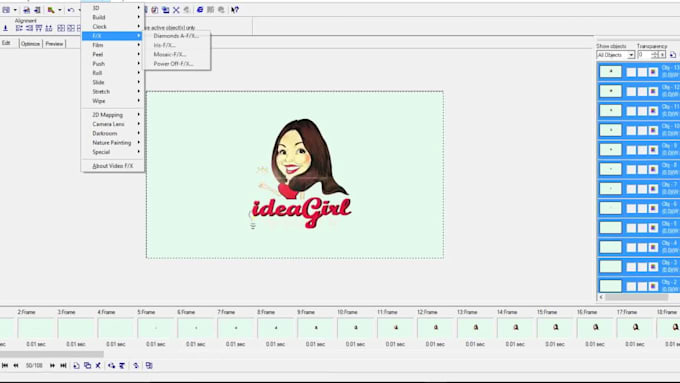Viewport: 680px width, 383px height.
Task: Open dropdown arrow beside the wizard icon
Action: click(x=60, y=10)
